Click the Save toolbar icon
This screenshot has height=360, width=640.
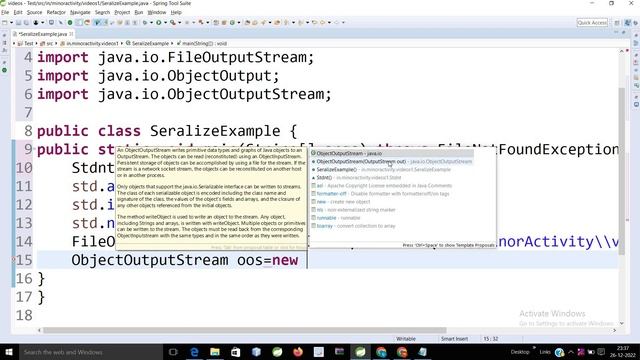tap(18, 22)
